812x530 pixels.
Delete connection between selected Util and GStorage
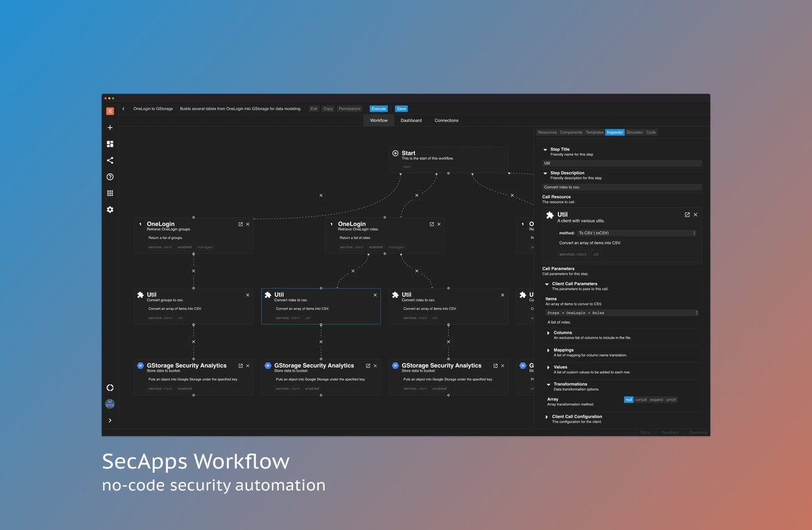pyautogui.click(x=321, y=342)
